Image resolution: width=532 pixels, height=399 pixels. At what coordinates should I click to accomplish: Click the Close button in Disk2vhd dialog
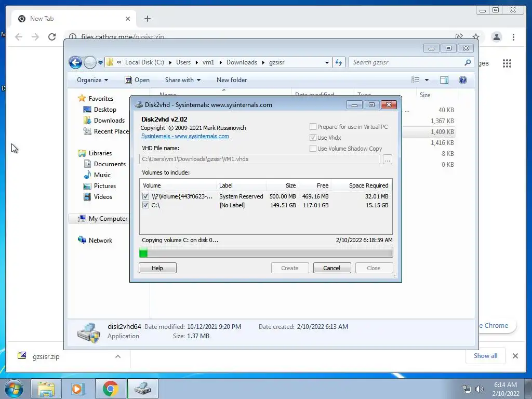pyautogui.click(x=374, y=268)
